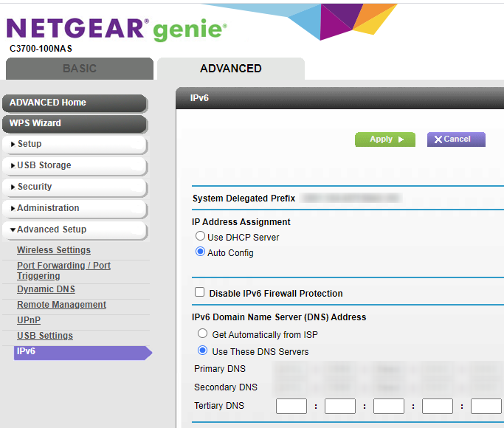The height and width of the screenshot is (428, 504).
Task: Expand the Administration section
Action: click(74, 208)
